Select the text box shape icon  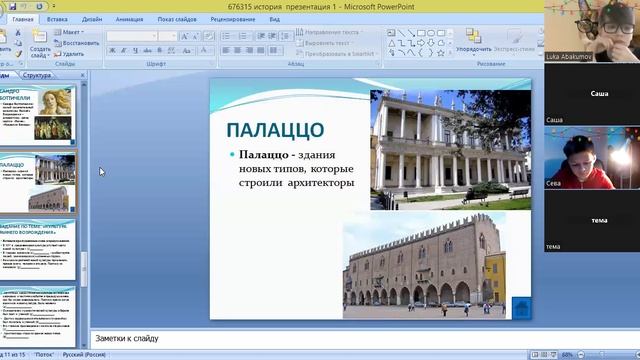391,33
